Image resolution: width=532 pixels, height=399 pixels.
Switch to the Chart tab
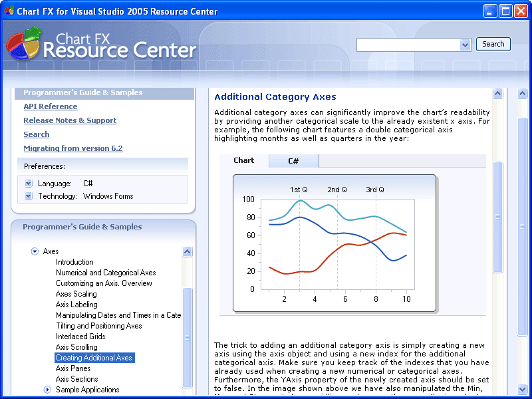click(244, 160)
